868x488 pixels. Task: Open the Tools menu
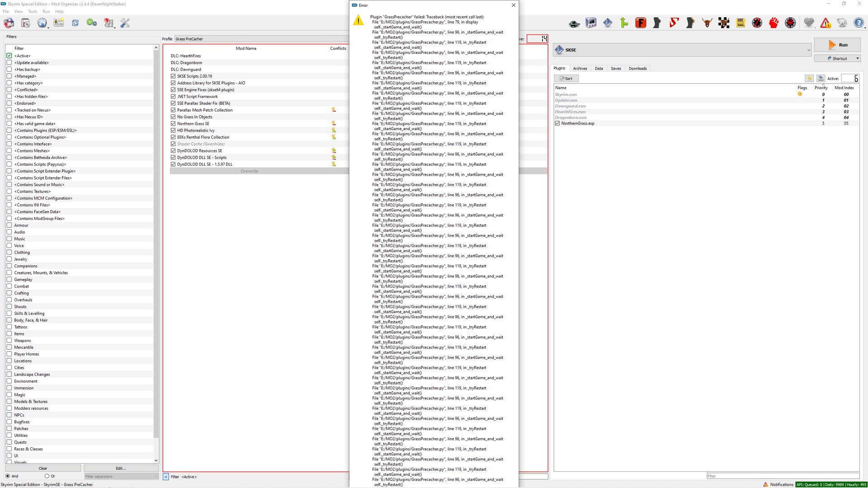(33, 11)
